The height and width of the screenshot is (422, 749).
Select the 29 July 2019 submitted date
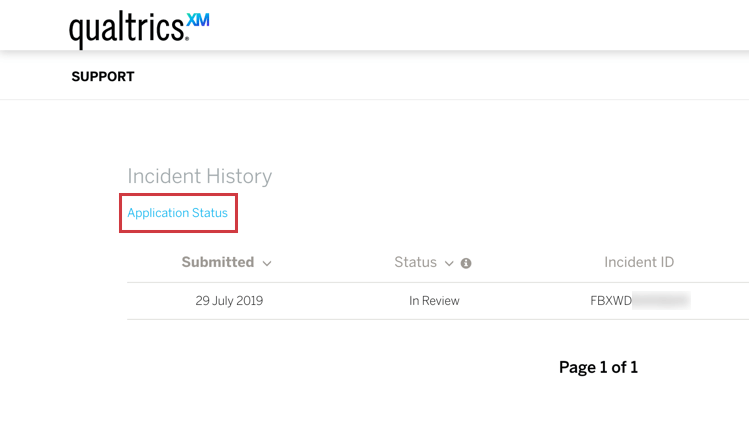tap(229, 300)
